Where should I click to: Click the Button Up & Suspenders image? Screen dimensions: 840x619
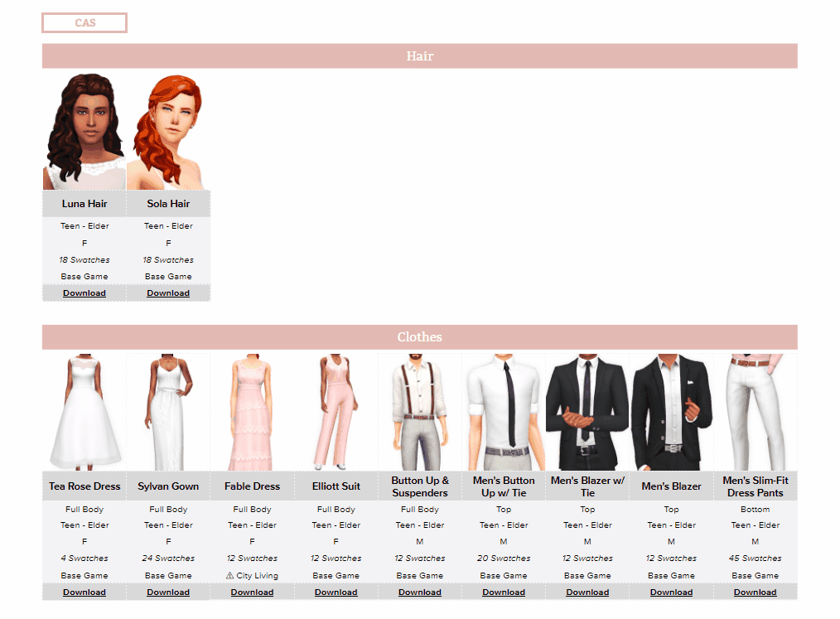(x=420, y=412)
